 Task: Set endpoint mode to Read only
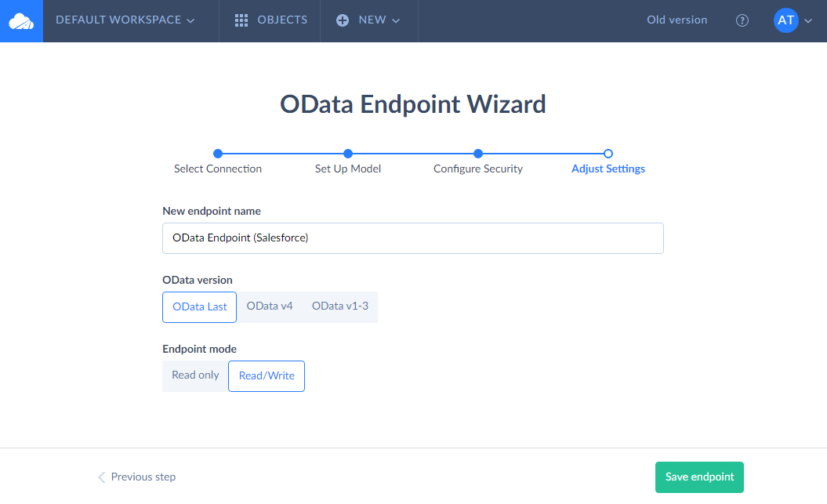coord(195,375)
